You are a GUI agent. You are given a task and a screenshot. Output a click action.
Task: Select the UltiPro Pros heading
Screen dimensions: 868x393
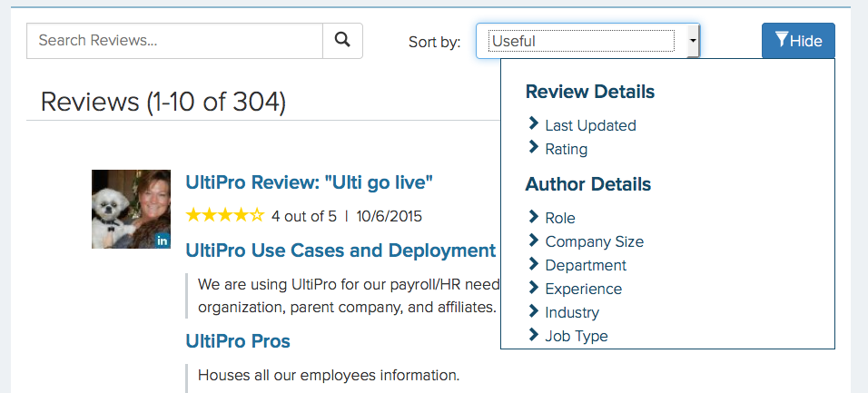[238, 341]
